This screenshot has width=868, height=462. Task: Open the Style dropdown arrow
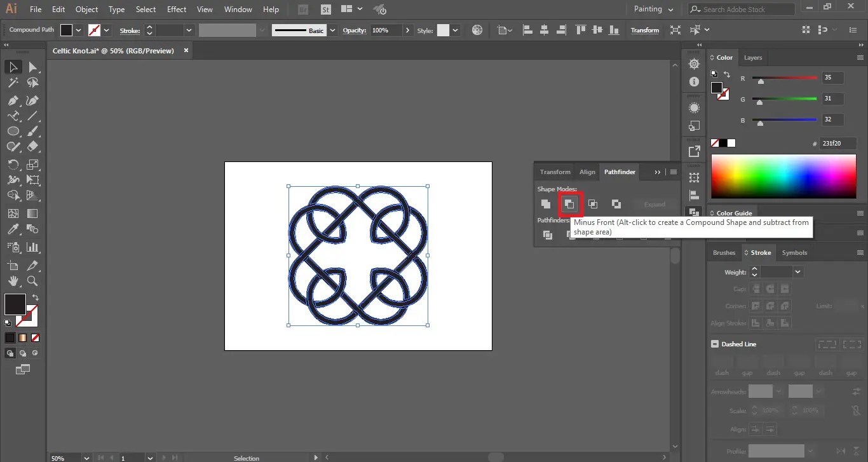coord(456,30)
